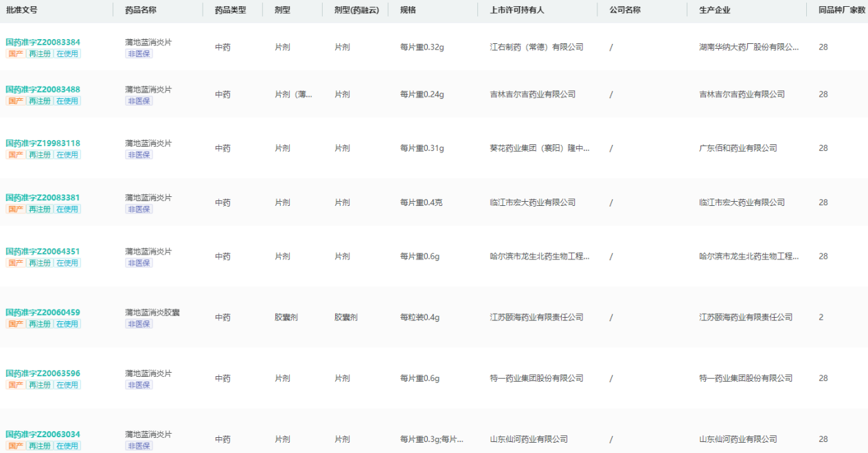Click holder 吉林吉尔吉药业有限公司 in 上市许可持有人 column

point(533,95)
